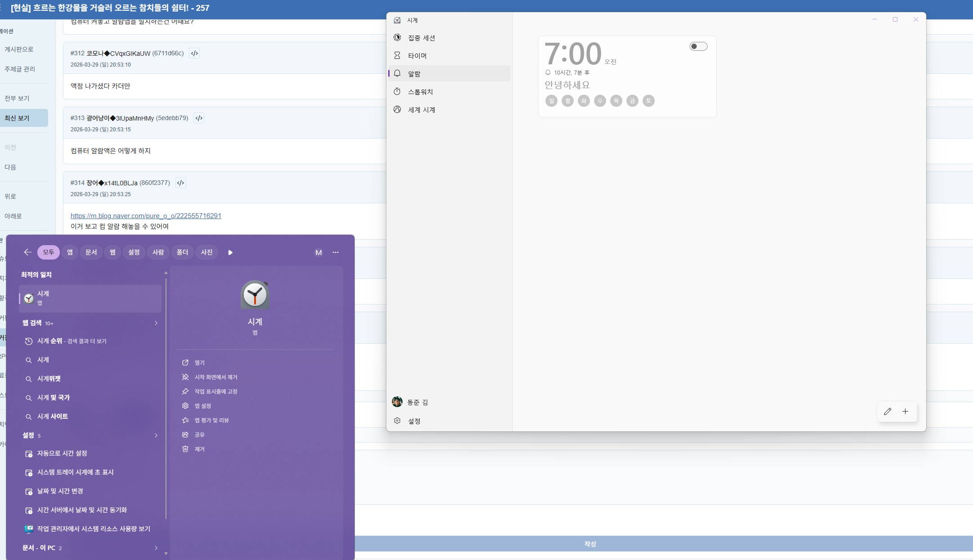Open the naver blog link in post #314
Screen dimensions: 973x560
pos(146,216)
